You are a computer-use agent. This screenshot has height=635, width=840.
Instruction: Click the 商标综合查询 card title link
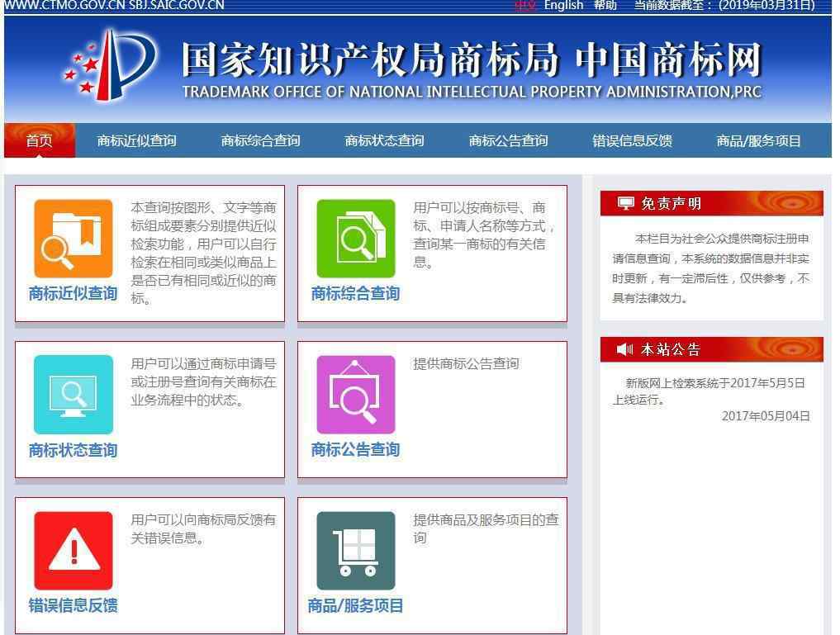point(356,293)
